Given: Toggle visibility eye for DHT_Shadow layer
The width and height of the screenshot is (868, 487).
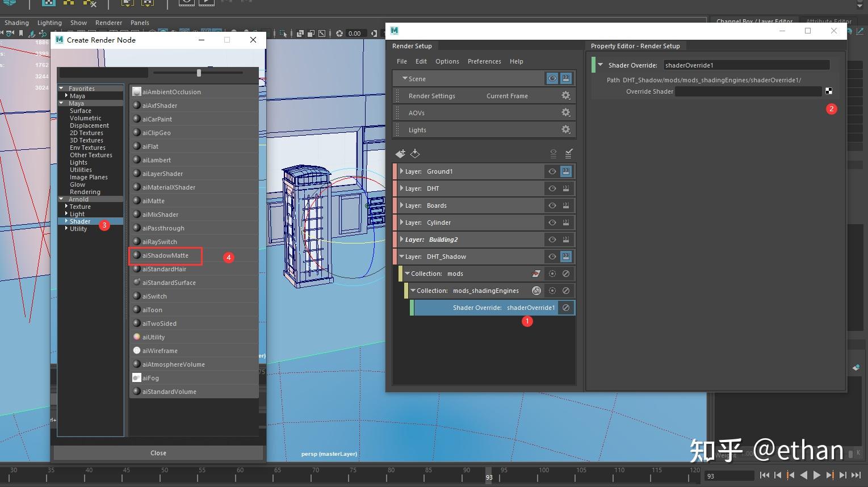Looking at the screenshot, I should pyautogui.click(x=552, y=256).
